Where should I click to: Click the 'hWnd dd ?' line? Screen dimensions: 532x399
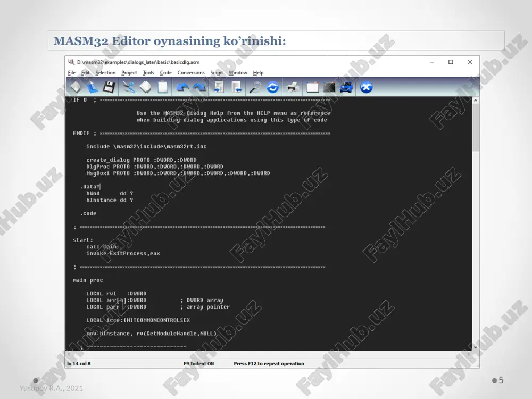click(x=110, y=194)
